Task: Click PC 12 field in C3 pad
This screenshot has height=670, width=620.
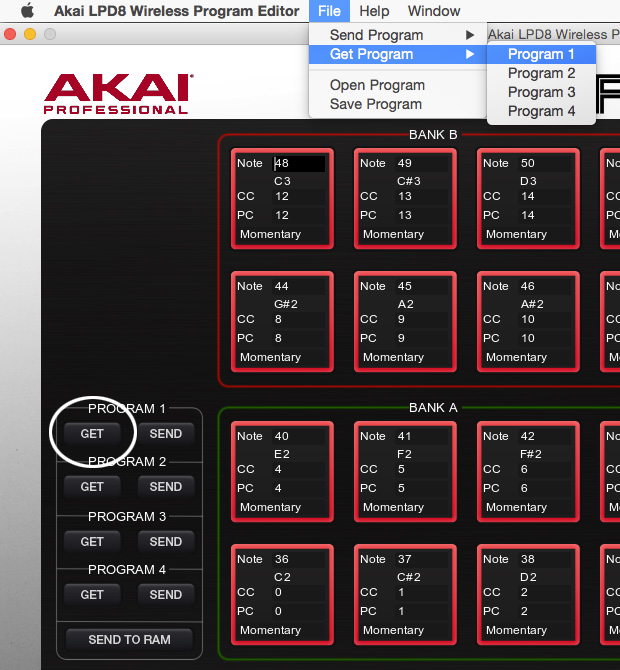Action: [299, 215]
